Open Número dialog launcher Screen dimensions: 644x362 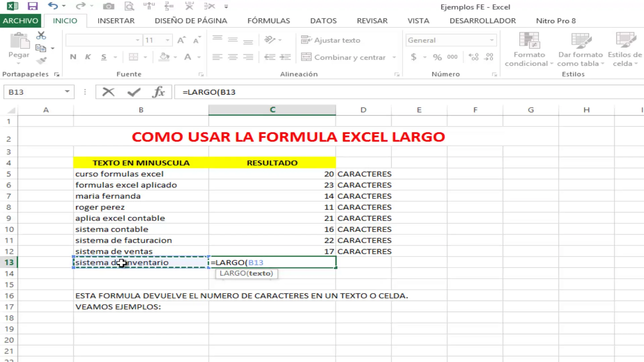click(x=494, y=74)
